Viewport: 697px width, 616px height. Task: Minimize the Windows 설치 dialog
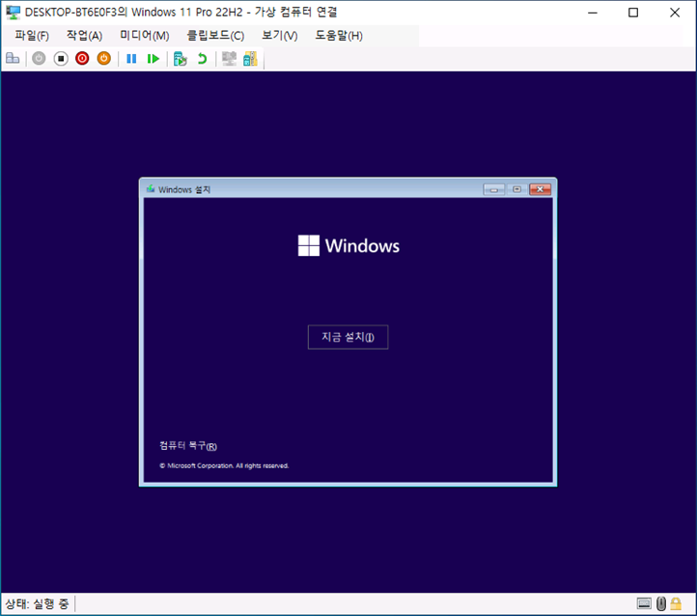pyautogui.click(x=494, y=189)
